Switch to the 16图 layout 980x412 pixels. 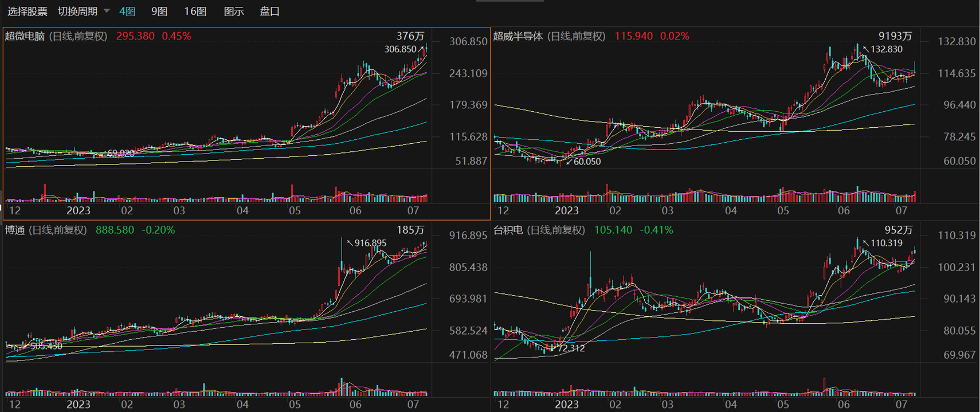[195, 11]
